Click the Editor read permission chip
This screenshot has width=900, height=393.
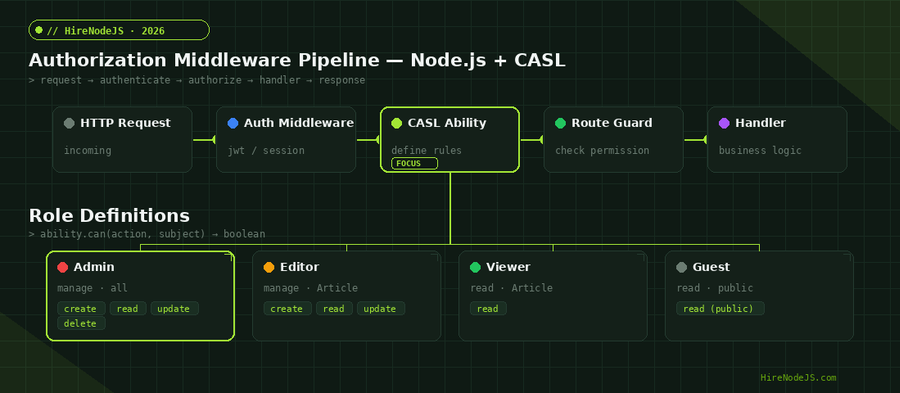334,309
